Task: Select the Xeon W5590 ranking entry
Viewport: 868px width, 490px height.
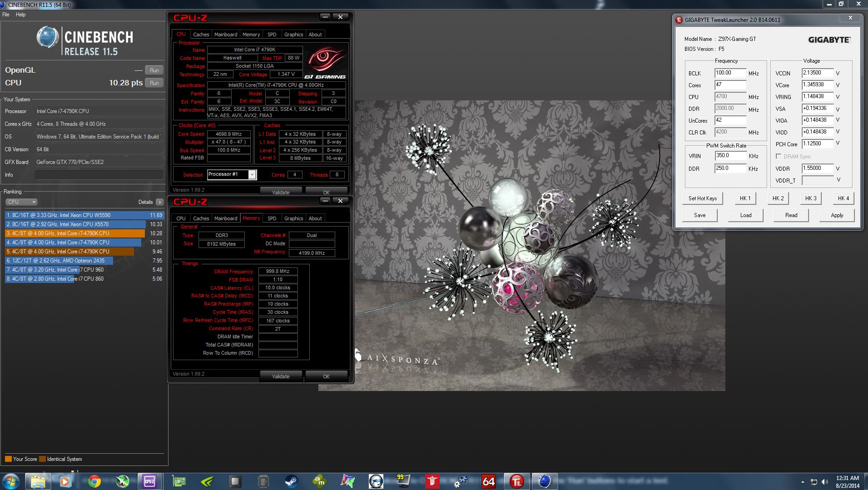Action: click(84, 215)
